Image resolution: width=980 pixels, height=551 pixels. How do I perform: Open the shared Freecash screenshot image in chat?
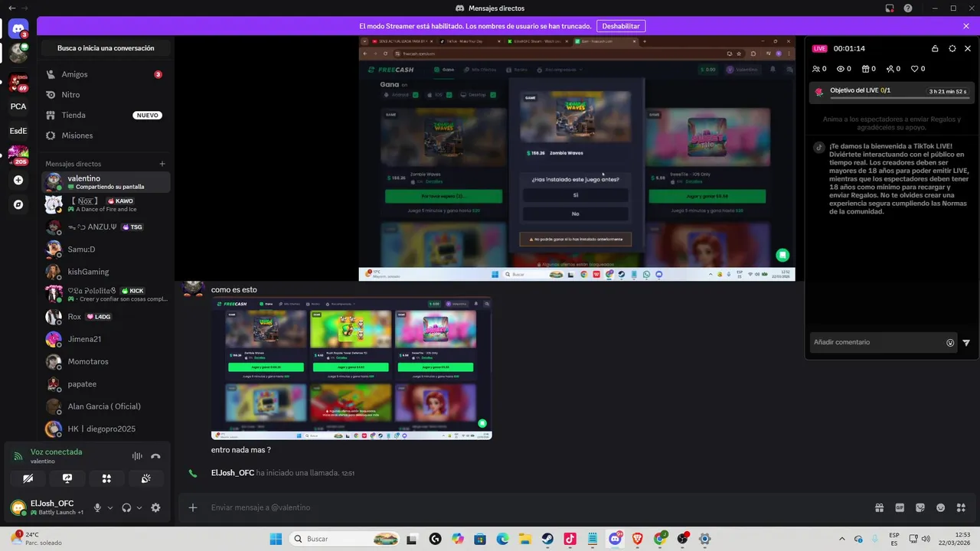click(x=351, y=369)
